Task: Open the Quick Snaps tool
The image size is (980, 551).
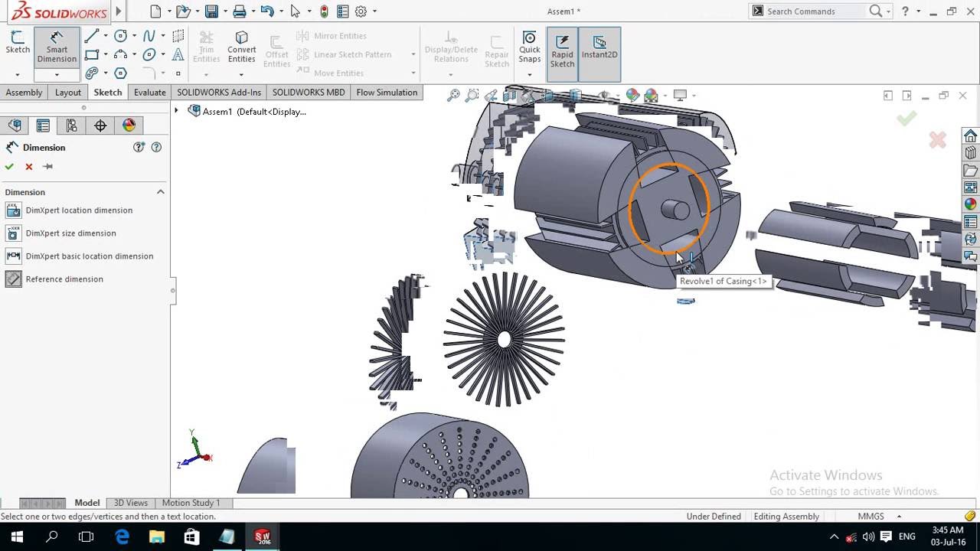Action: (x=529, y=47)
